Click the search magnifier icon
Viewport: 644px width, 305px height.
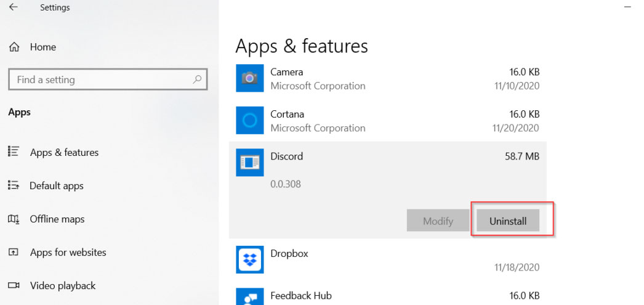[x=197, y=79]
